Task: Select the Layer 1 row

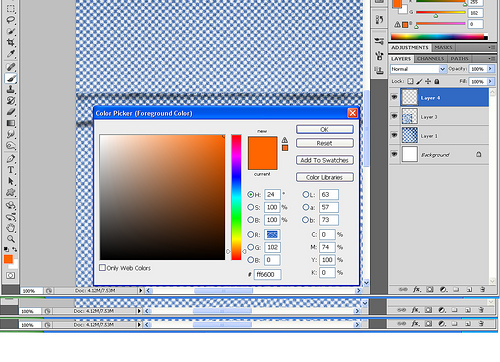Action: (x=439, y=135)
